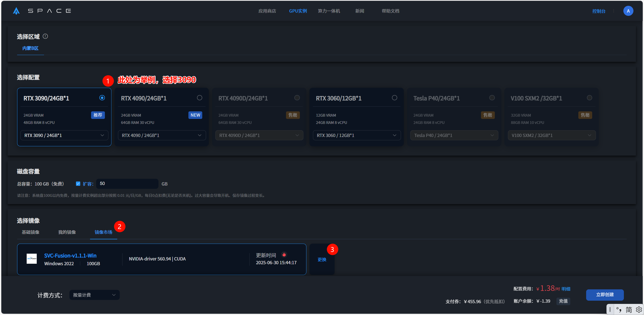Open the IME settings gear icon
This screenshot has height=315, width=644.
639,310
